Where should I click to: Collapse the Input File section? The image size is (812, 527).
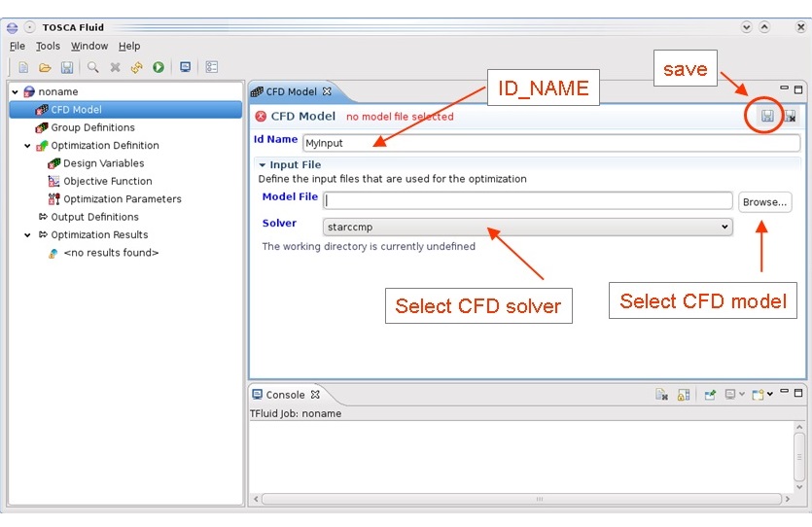(262, 165)
